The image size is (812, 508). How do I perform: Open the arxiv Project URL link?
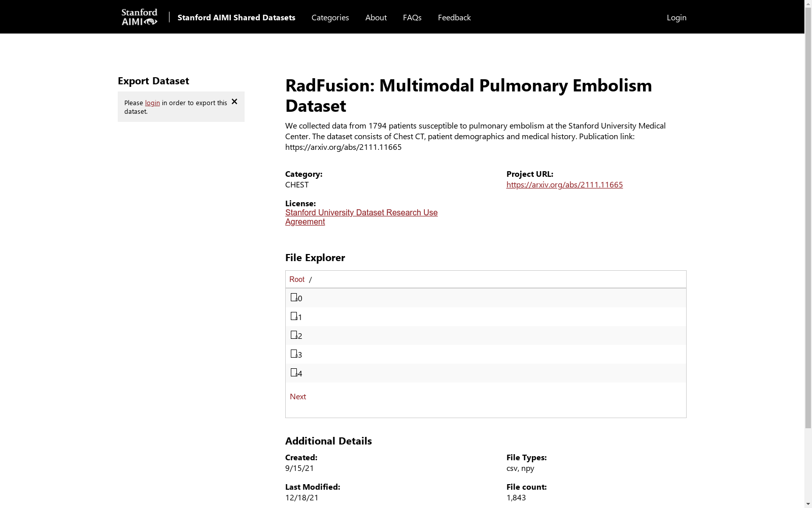564,184
